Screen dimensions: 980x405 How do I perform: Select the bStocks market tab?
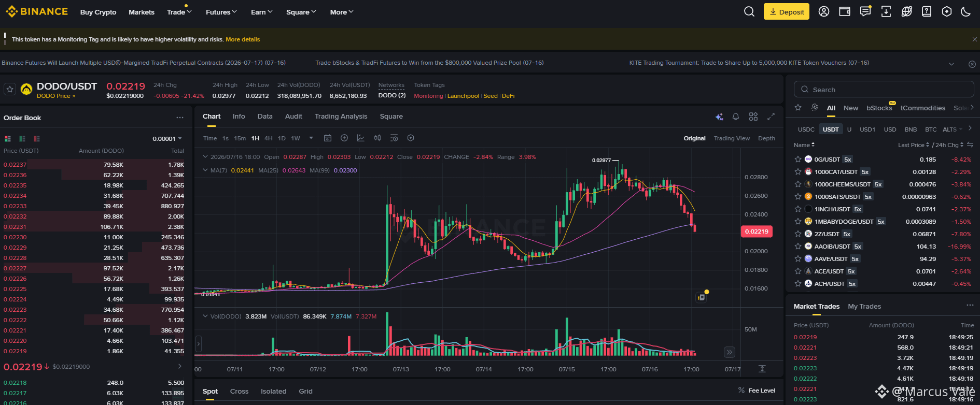click(879, 108)
